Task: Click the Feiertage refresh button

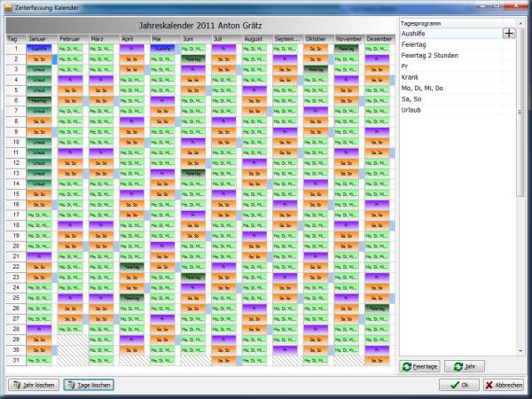Action: click(419, 366)
